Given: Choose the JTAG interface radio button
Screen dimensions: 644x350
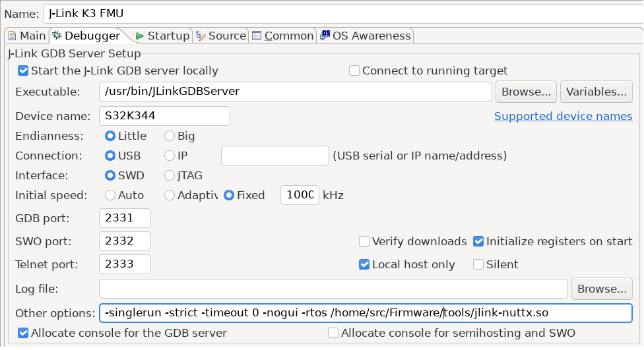Looking at the screenshot, I should pos(170,175).
